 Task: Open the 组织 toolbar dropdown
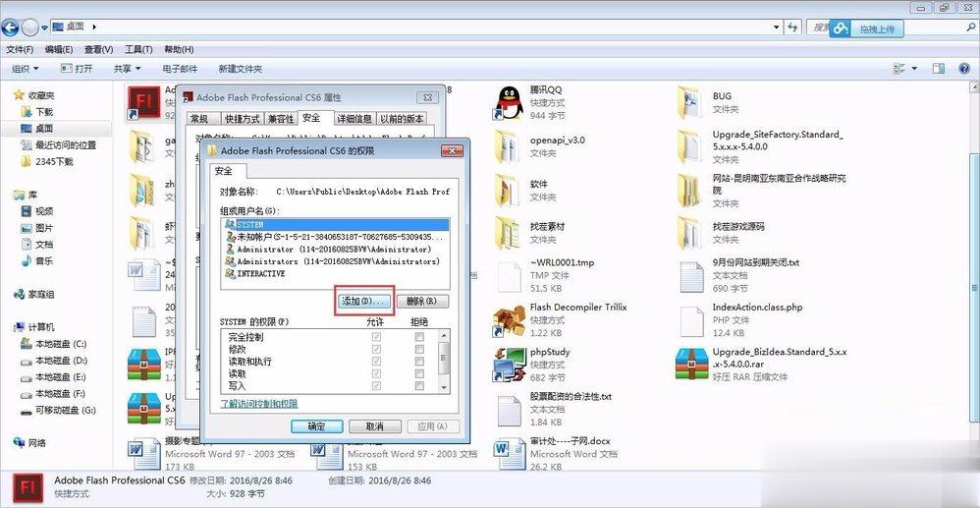(x=25, y=69)
